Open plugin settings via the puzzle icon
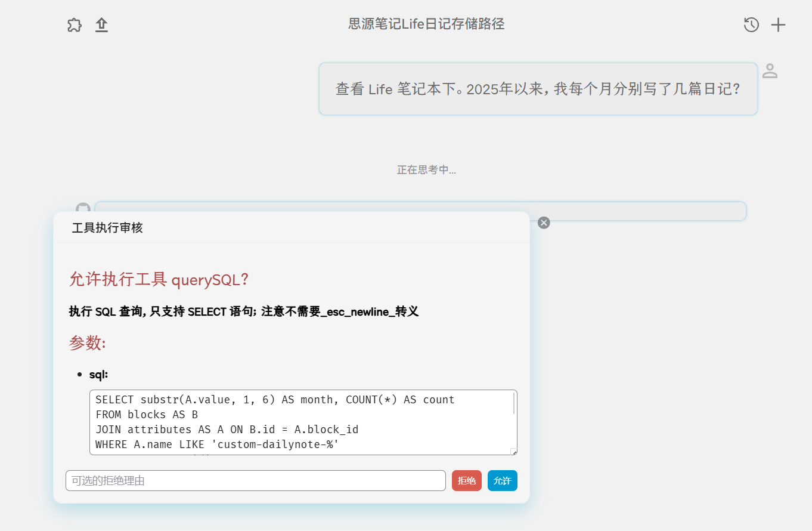The height and width of the screenshot is (531, 812). coord(74,25)
